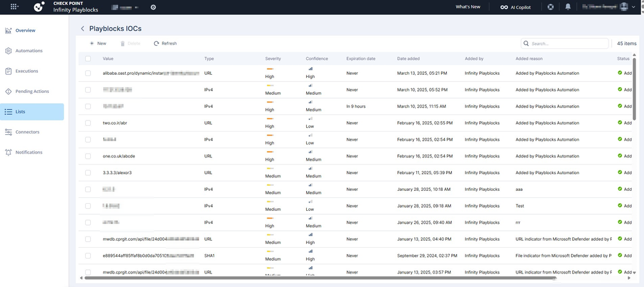Image resolution: width=644 pixels, height=287 pixels.
Task: Go back using the Playblocks IOCs arrow
Action: [x=83, y=28]
